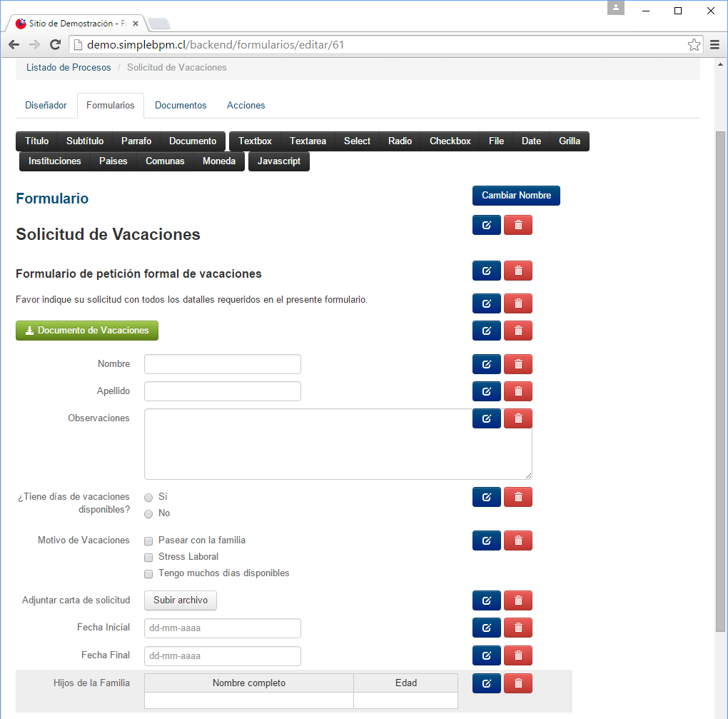Image resolution: width=728 pixels, height=719 pixels.
Task: Add a Grilla grid field
Action: 570,141
